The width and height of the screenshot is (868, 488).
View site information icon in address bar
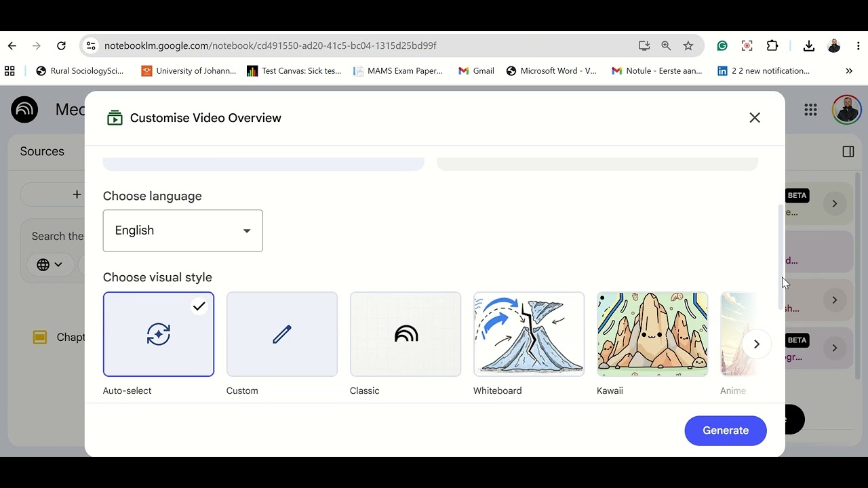[x=92, y=46]
